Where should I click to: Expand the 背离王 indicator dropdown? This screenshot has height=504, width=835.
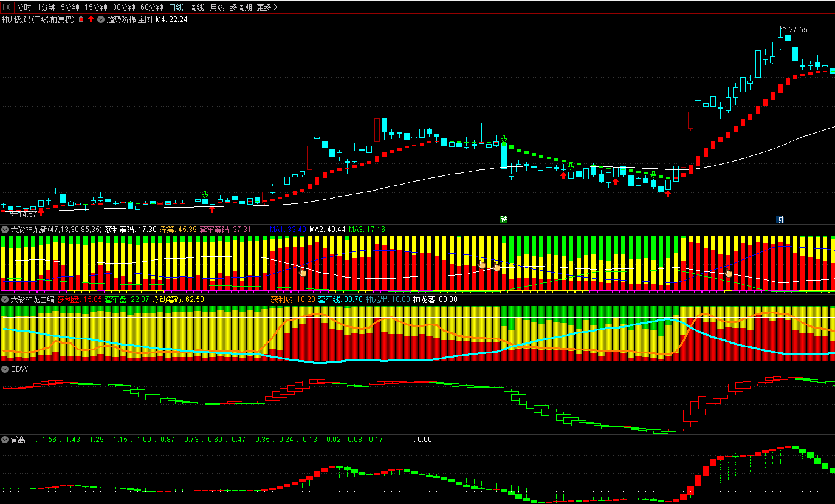click(5, 440)
